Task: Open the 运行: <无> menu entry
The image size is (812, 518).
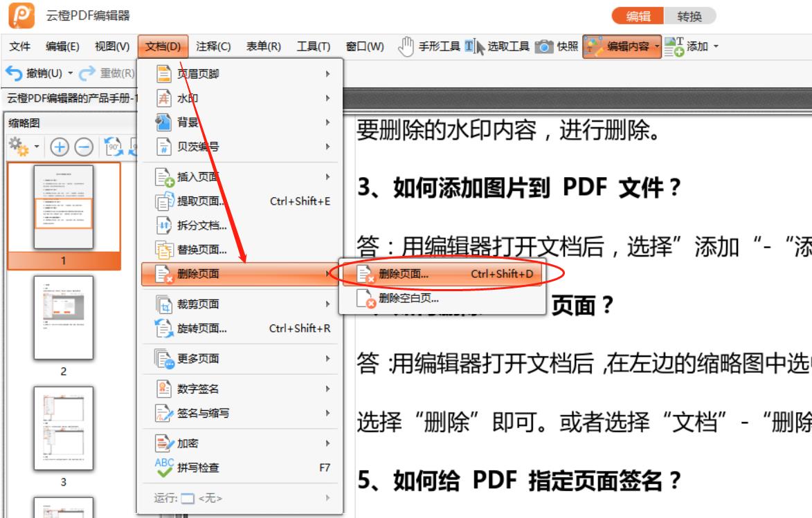Action: [240, 498]
